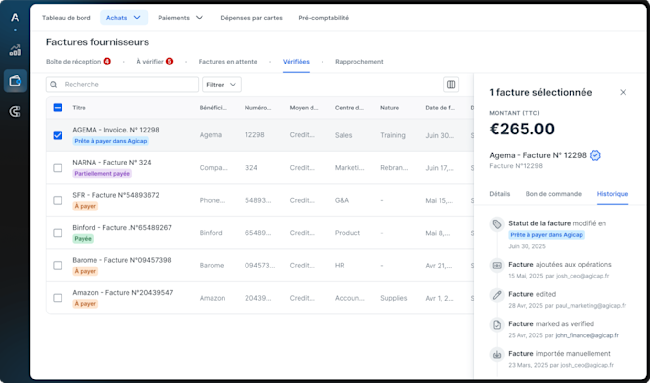Switch to Rapprochement tab
Viewport: 650px width, 383px height.
pyautogui.click(x=359, y=62)
